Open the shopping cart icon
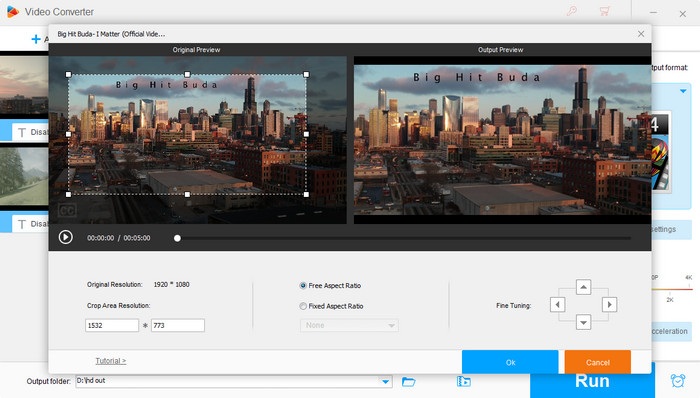 [x=604, y=11]
